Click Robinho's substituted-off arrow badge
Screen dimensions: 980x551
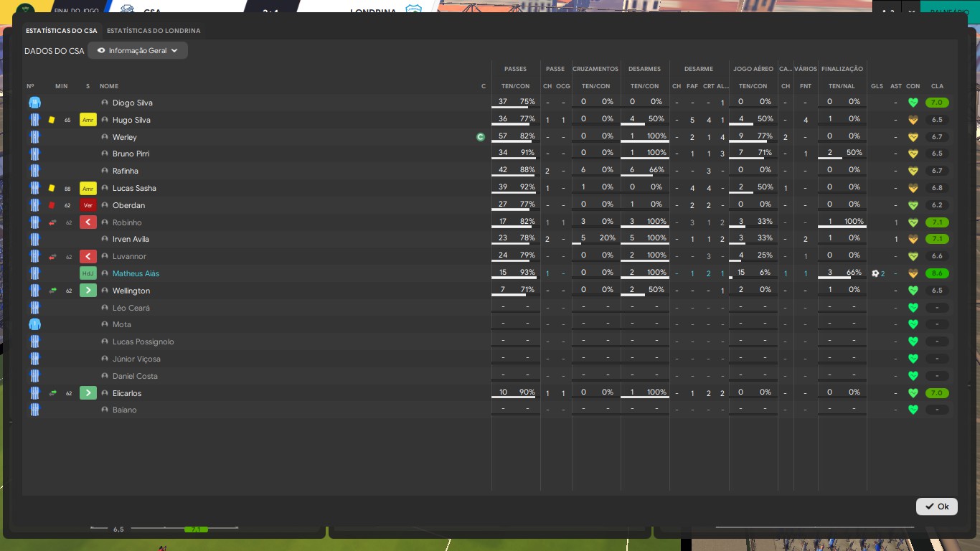[x=88, y=222]
